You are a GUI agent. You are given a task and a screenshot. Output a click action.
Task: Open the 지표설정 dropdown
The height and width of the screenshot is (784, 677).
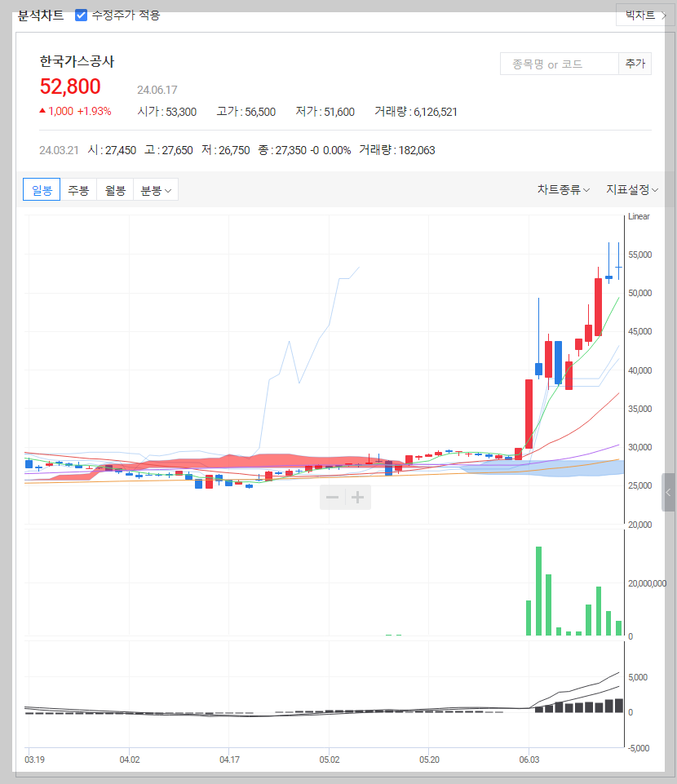(632, 189)
